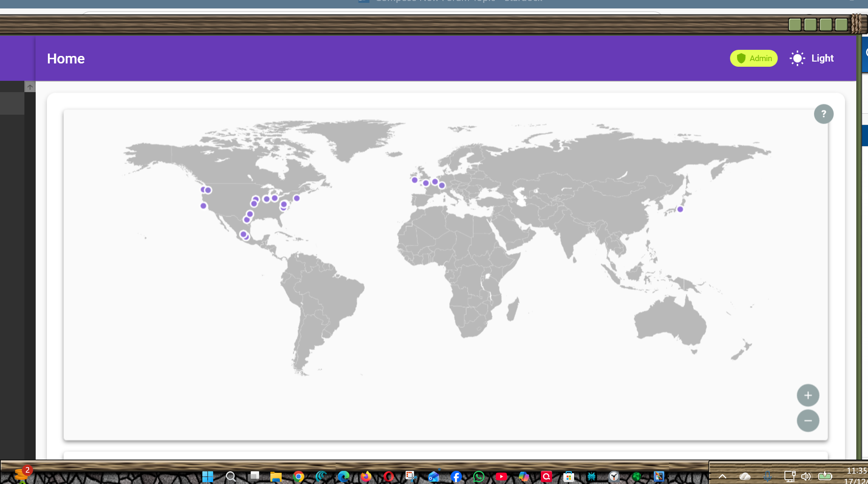Expand the hidden system tray icons
Screen dimensions: 868x484
(722, 476)
